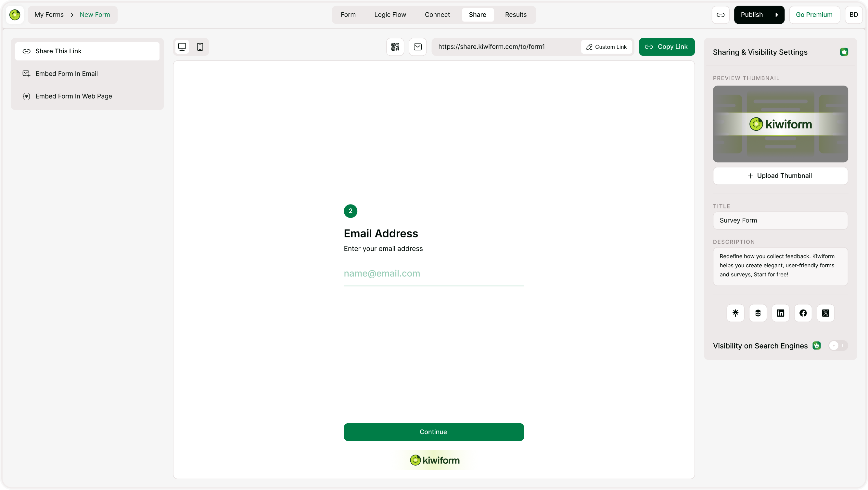The image size is (868, 490).
Task: Click the Custom Link button
Action: pos(606,47)
